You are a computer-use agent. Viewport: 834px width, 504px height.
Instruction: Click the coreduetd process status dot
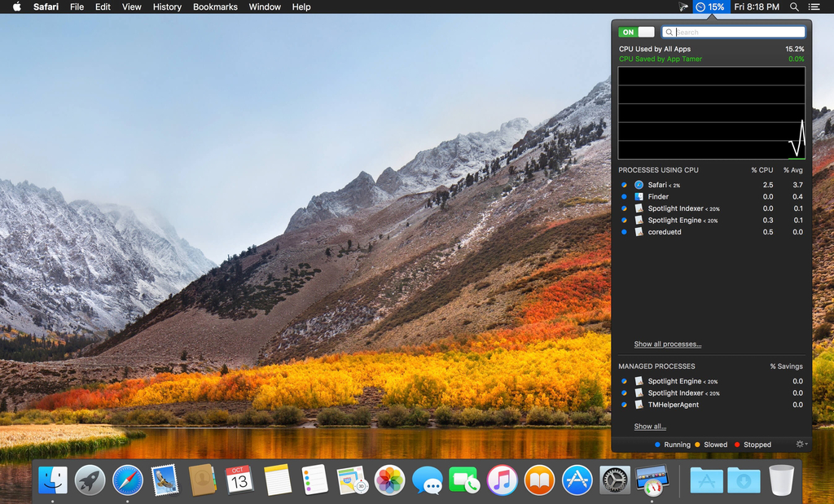click(x=624, y=232)
